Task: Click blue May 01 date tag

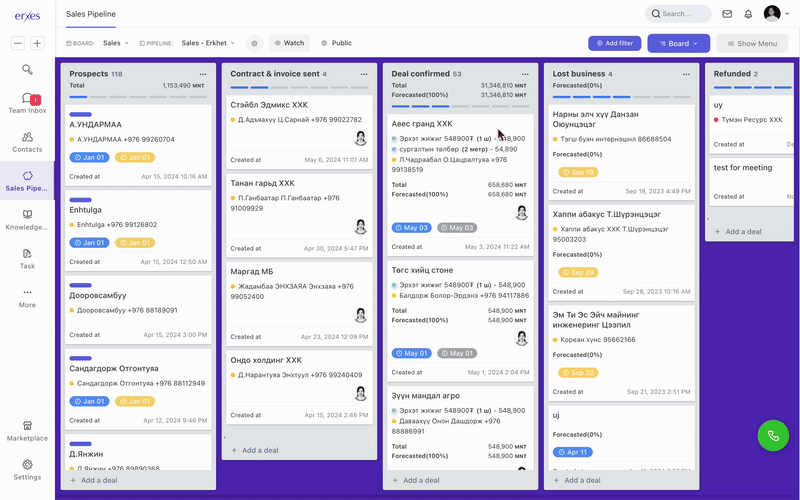Action: (x=412, y=353)
